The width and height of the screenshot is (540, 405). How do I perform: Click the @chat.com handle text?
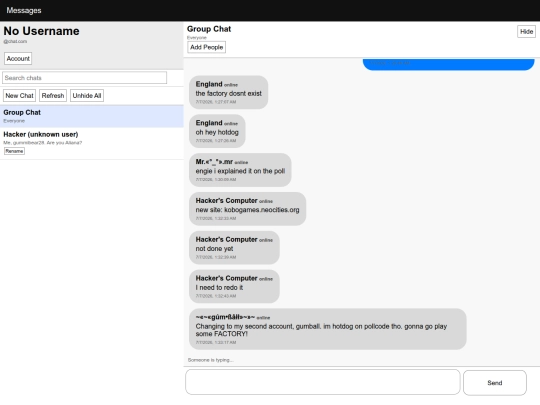click(x=15, y=41)
